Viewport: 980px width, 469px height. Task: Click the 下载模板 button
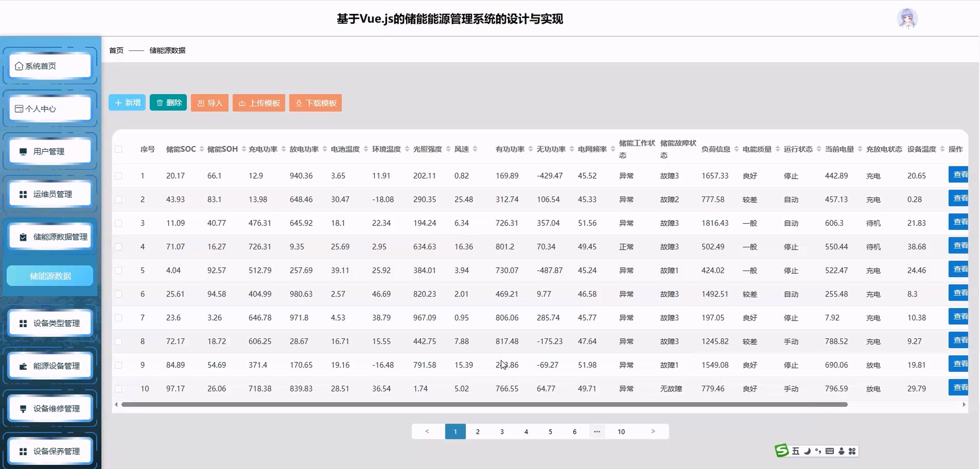(315, 103)
